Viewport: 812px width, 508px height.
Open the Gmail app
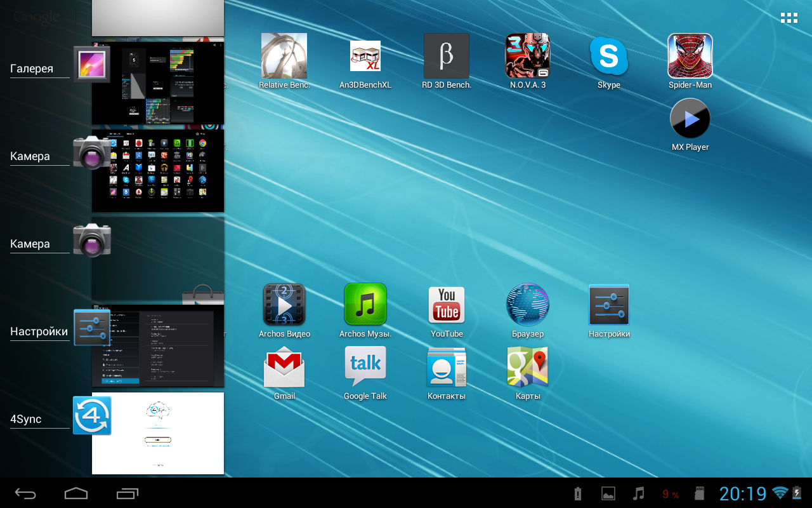click(x=284, y=373)
